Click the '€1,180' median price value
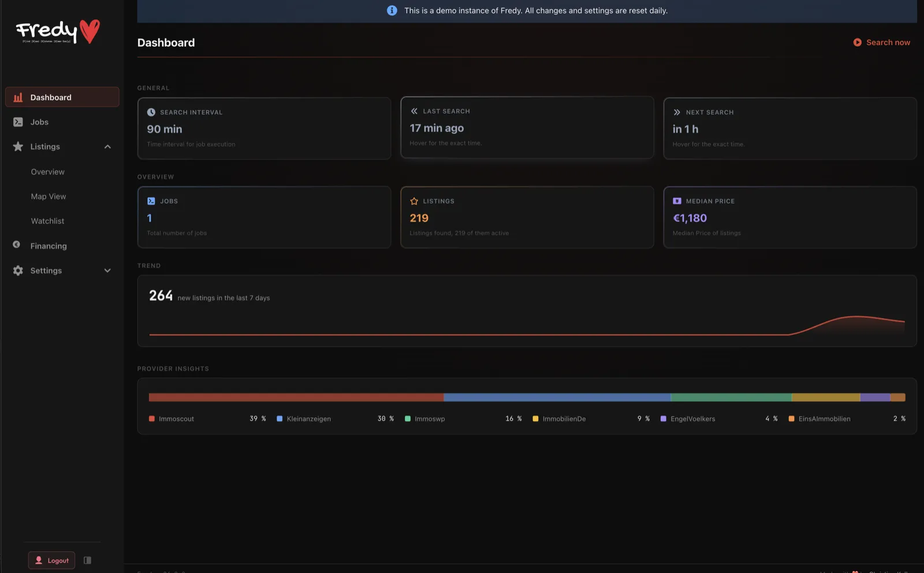 pos(690,218)
